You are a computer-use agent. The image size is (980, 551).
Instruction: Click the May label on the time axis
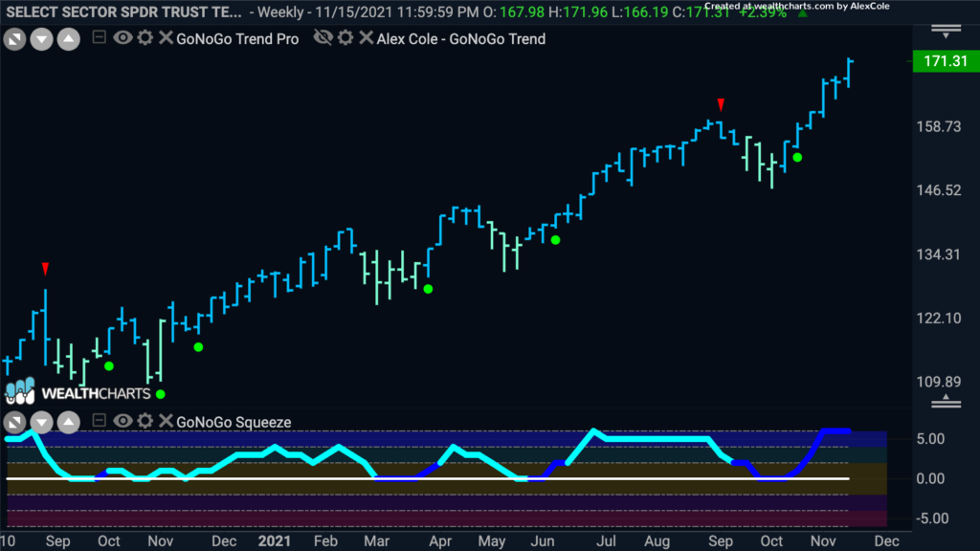coord(492,541)
